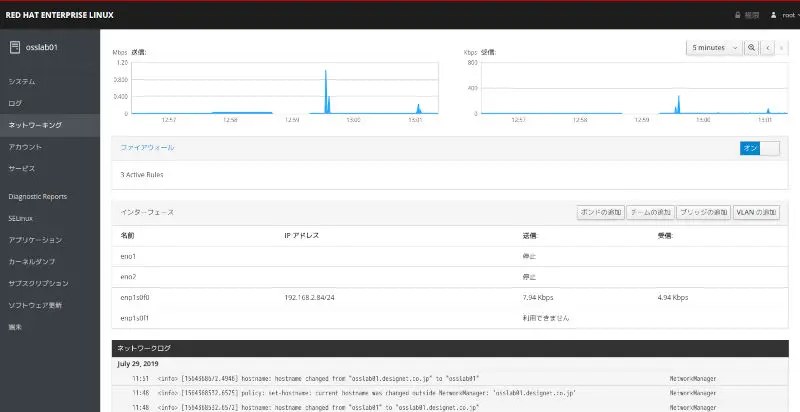Image resolution: width=800 pixels, height=412 pixels.
Task: Open the 11:48 policy set-hostname log entry
Action: [x=449, y=393]
